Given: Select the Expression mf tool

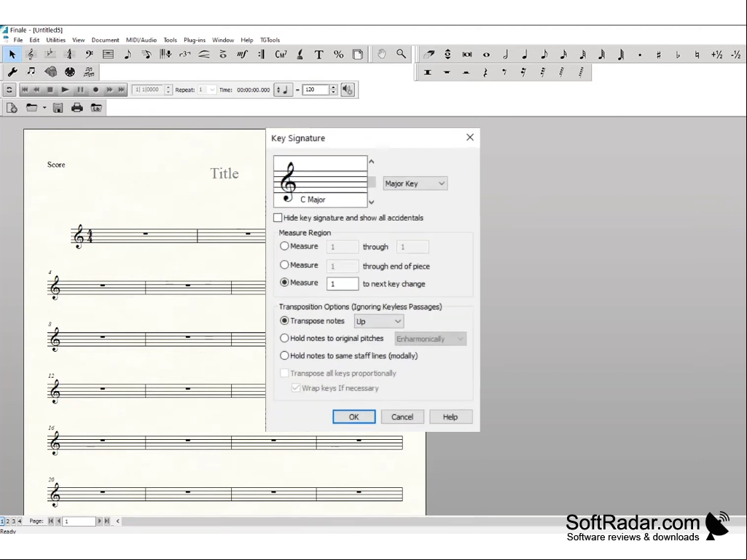Looking at the screenshot, I should [x=243, y=55].
